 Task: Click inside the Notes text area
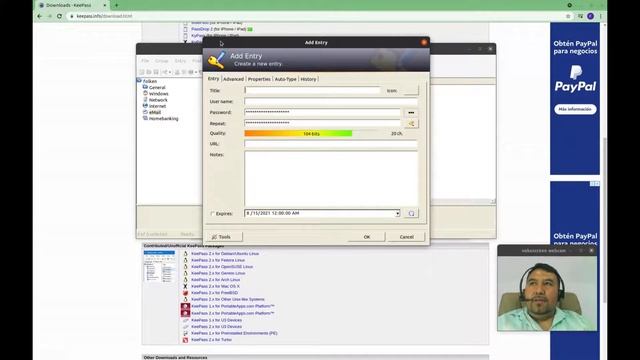[331, 178]
